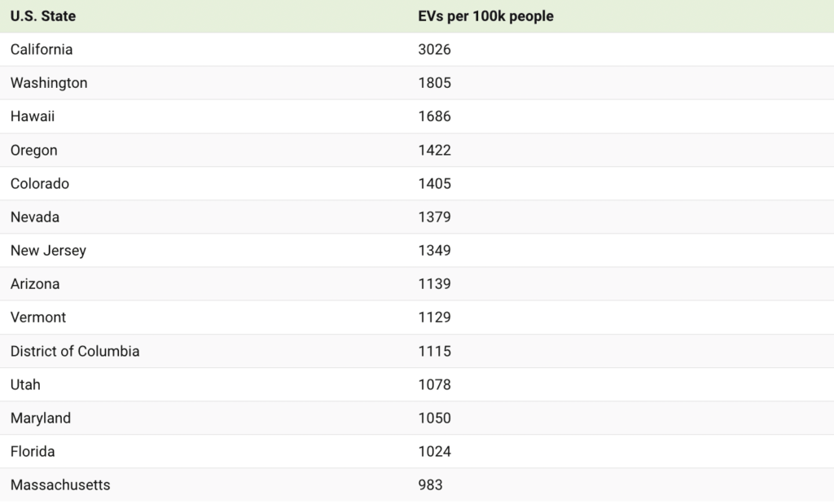Select the 1805 EV value cell
The width and height of the screenshot is (834, 504).
click(434, 83)
